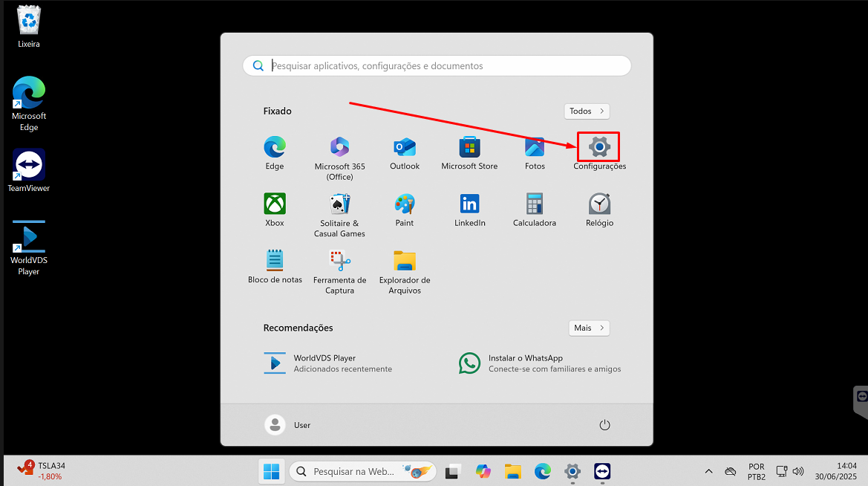Open the clock and date panel
Image resolution: width=868 pixels, height=486 pixels.
pos(836,472)
